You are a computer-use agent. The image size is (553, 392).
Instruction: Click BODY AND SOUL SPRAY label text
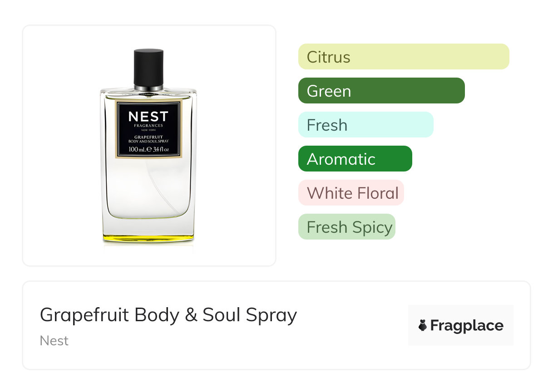tap(148, 142)
